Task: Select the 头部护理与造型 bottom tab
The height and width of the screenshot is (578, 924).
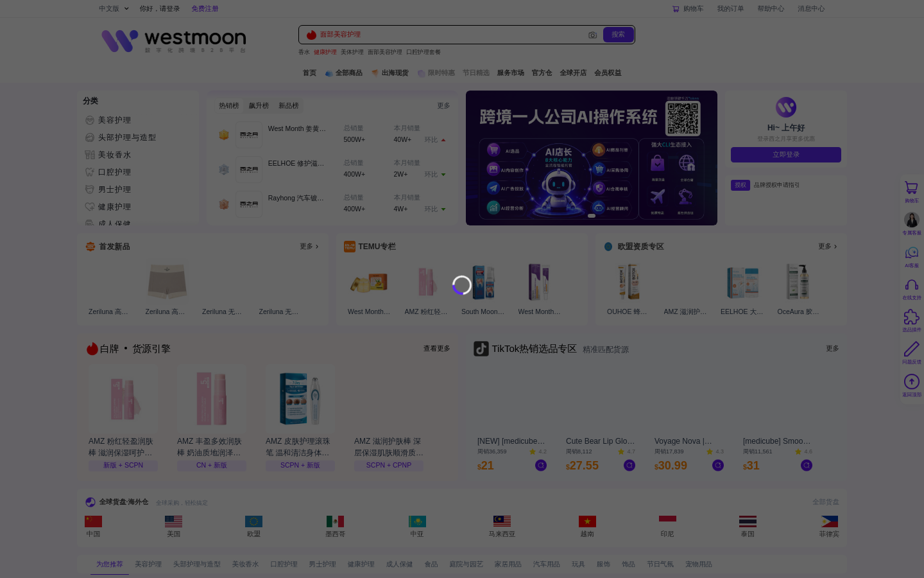Action: click(197, 565)
